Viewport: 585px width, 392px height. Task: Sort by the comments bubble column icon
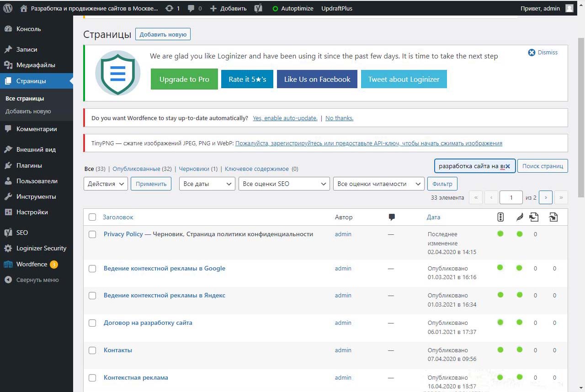pyautogui.click(x=392, y=217)
